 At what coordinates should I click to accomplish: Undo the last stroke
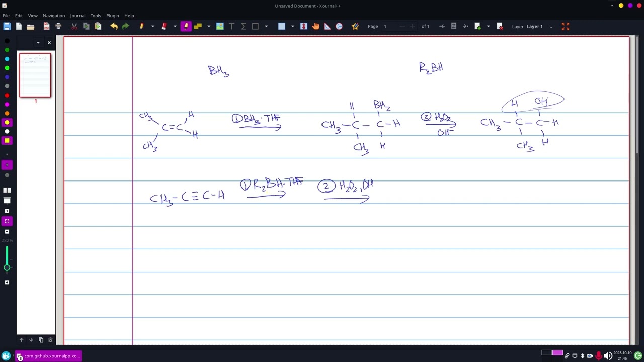[114, 26]
